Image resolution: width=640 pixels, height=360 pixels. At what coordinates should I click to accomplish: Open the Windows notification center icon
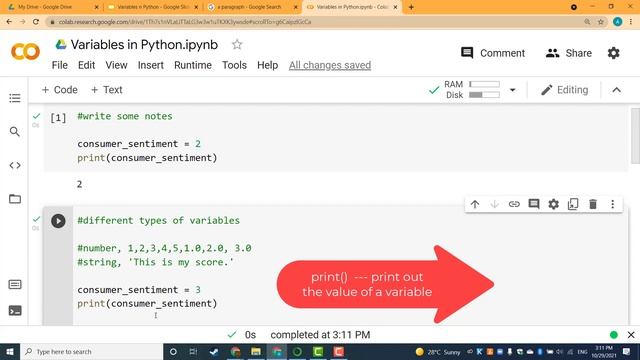tap(627, 351)
